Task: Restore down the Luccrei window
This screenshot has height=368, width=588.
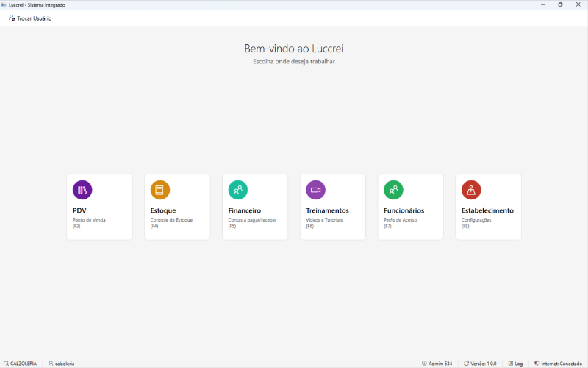Action: pyautogui.click(x=560, y=4)
